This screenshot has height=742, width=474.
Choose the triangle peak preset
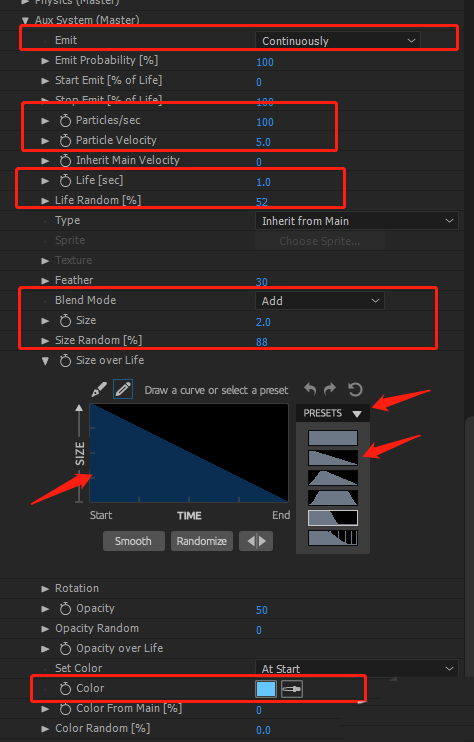333,478
